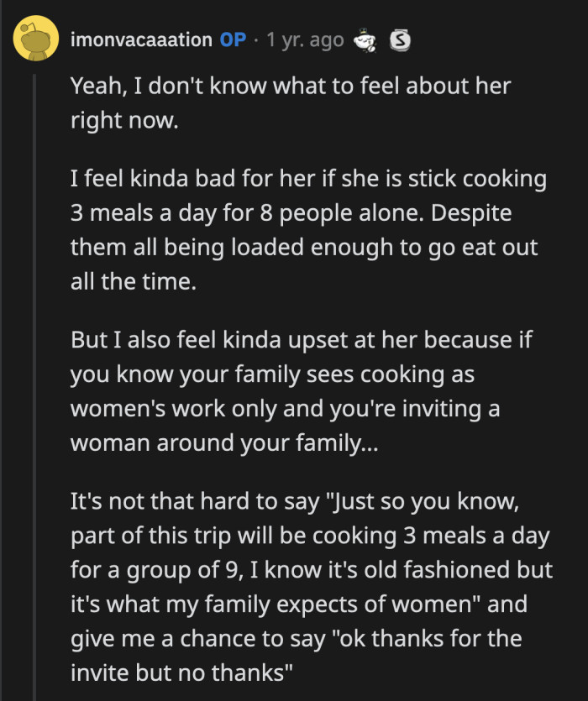
Task: Click the second award badge in the header
Action: click(x=400, y=38)
